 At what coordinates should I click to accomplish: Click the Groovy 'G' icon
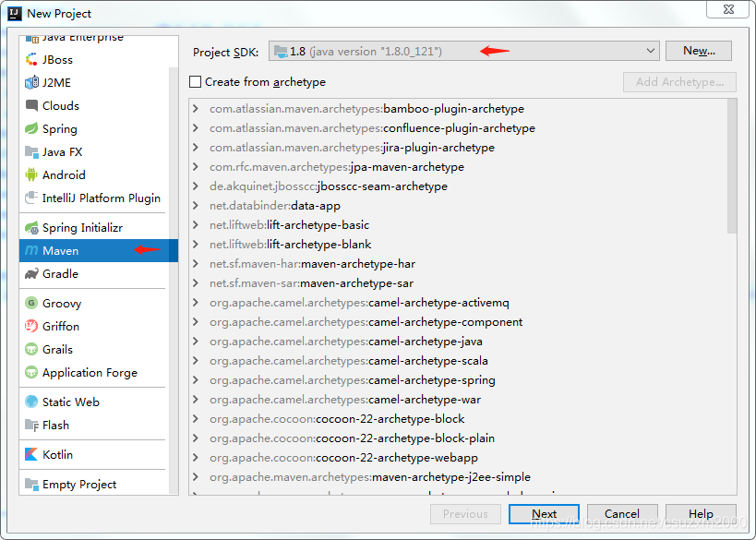click(31, 303)
